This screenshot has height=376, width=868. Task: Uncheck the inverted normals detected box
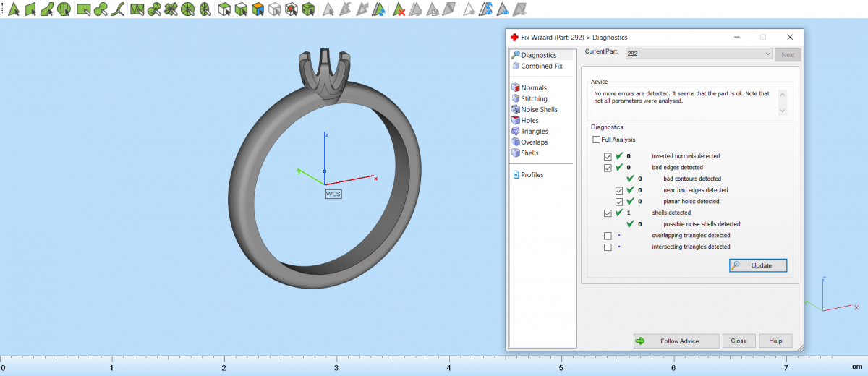[x=608, y=156]
